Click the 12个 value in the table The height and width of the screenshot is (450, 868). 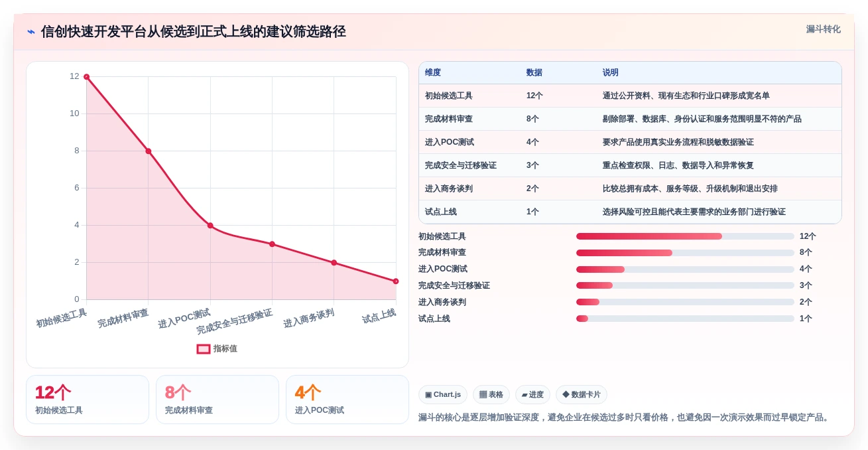coord(534,96)
